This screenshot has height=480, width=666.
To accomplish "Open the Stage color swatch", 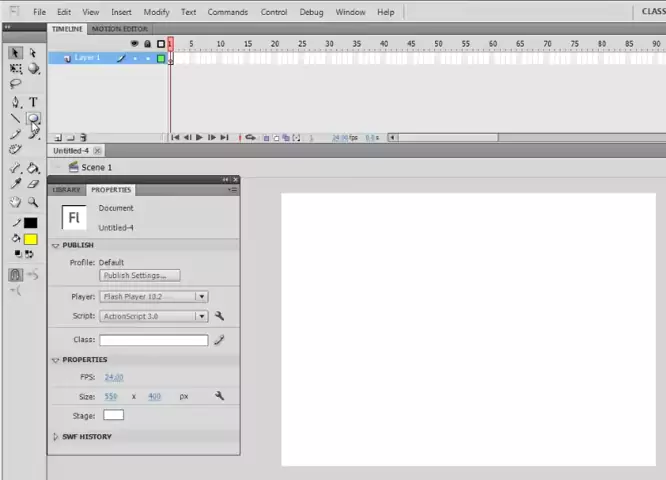I will pyautogui.click(x=113, y=415).
